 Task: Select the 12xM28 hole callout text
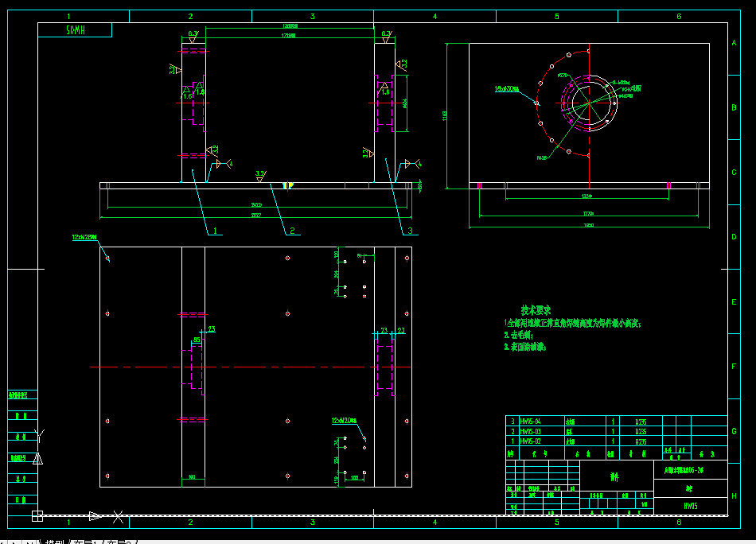(84, 237)
